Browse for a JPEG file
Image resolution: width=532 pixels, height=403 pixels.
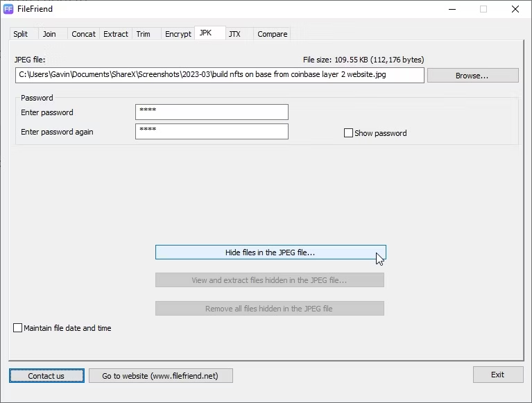pos(472,76)
